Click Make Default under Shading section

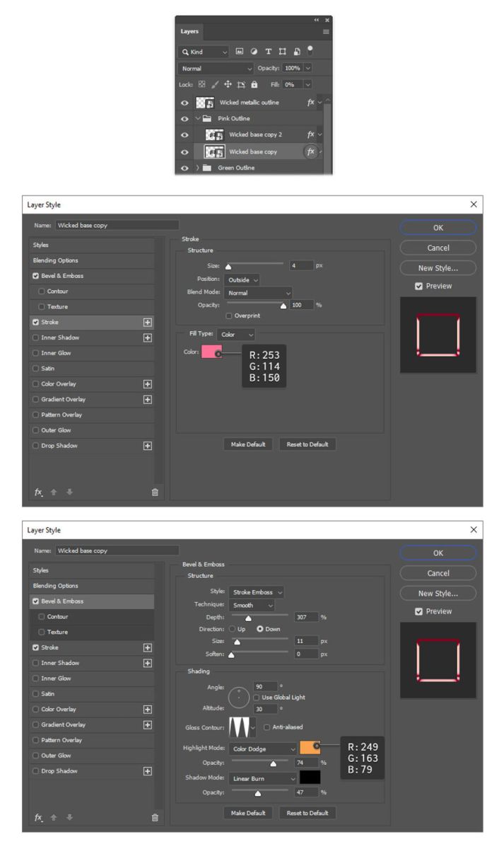coord(248,813)
